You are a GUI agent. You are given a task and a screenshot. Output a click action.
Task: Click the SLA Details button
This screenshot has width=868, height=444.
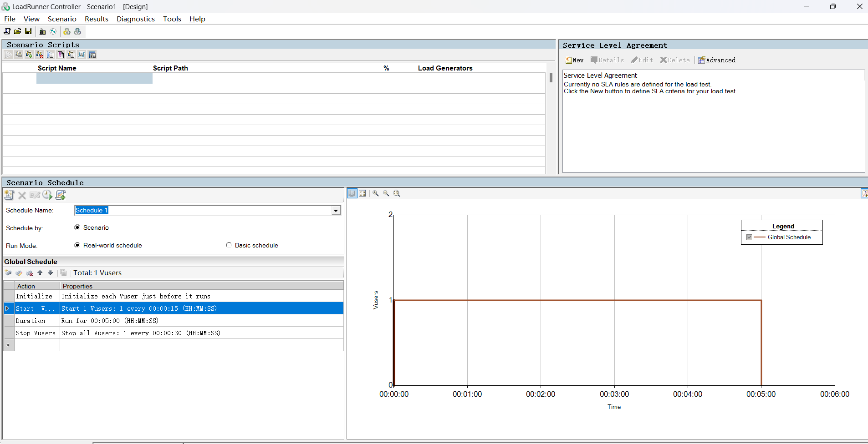[607, 60]
